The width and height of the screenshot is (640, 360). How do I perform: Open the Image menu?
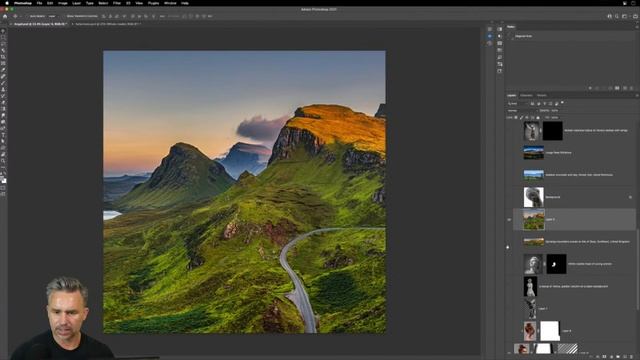tap(62, 3)
